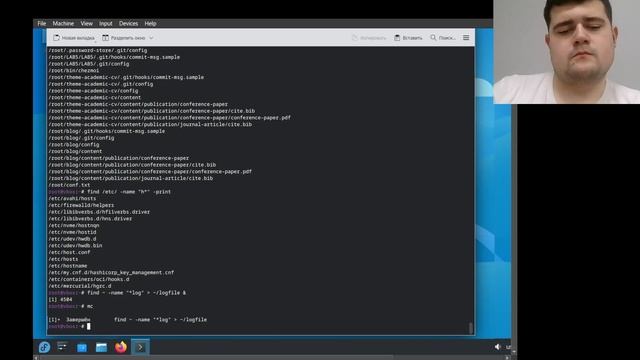640x360 pixels.
Task: Click the /etc/host.conf output line
Action: point(69,252)
